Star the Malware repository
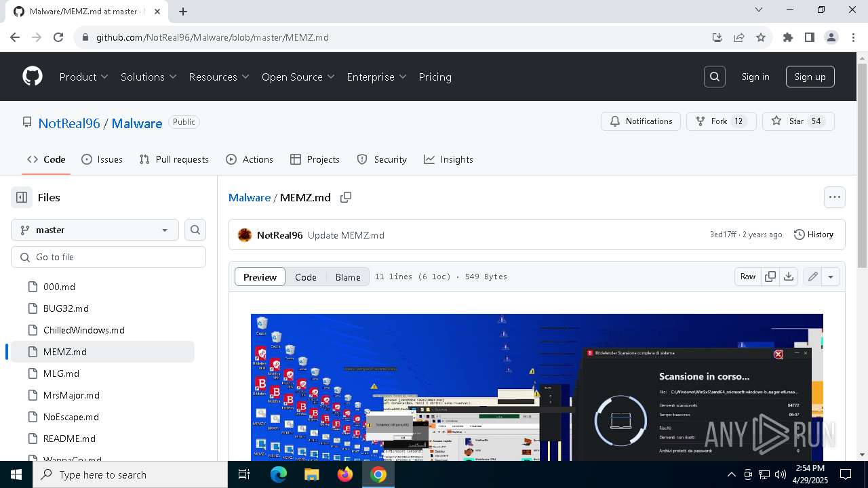 pyautogui.click(x=798, y=121)
